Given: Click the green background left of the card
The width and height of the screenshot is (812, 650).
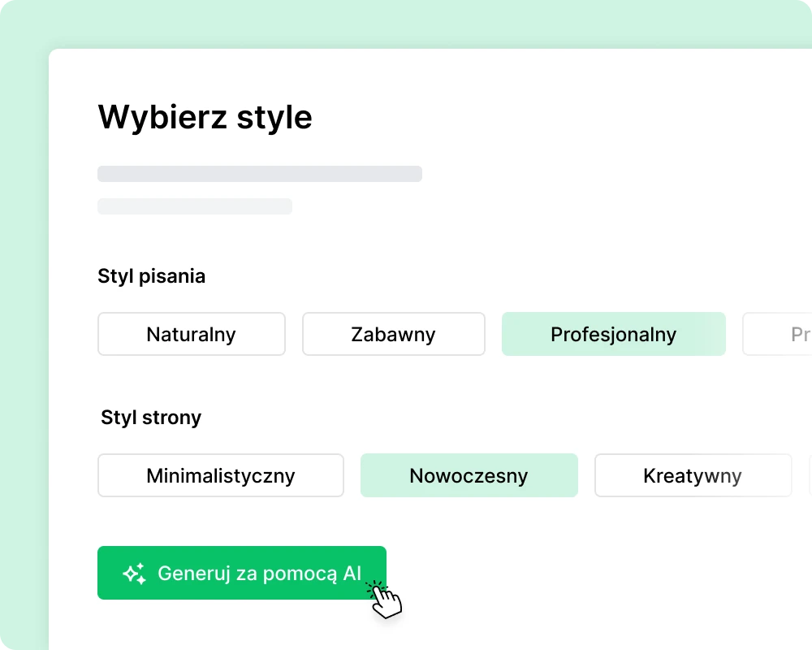Looking at the screenshot, I should click(x=24, y=325).
